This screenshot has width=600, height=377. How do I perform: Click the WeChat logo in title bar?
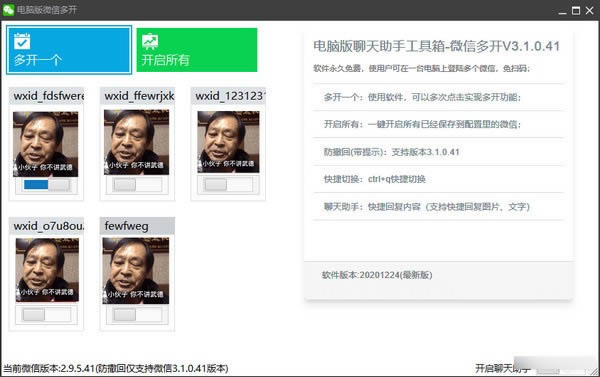(x=8, y=10)
